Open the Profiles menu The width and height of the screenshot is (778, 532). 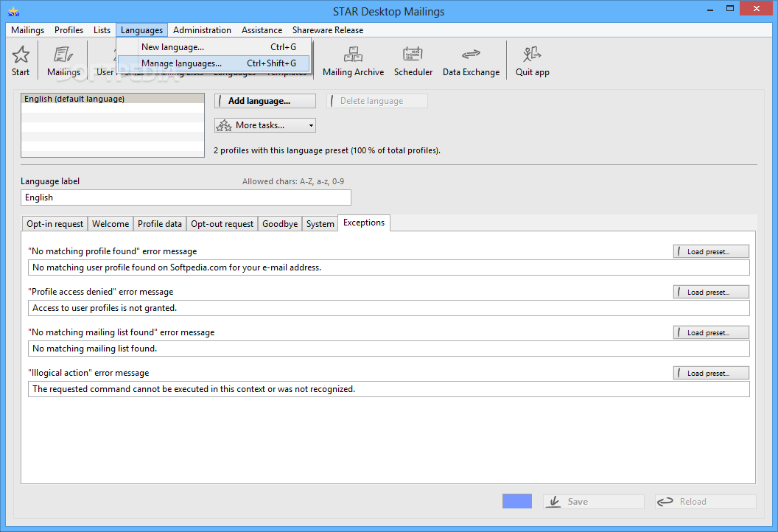(x=69, y=29)
